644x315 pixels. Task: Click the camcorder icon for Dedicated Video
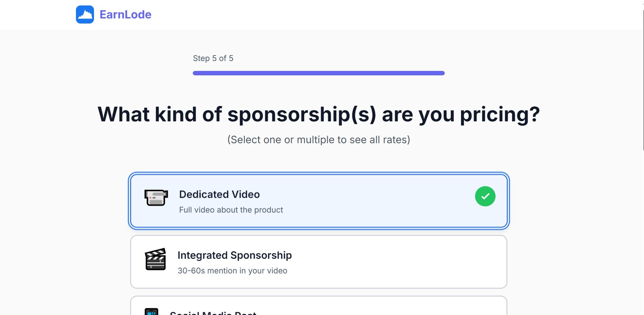click(x=156, y=198)
